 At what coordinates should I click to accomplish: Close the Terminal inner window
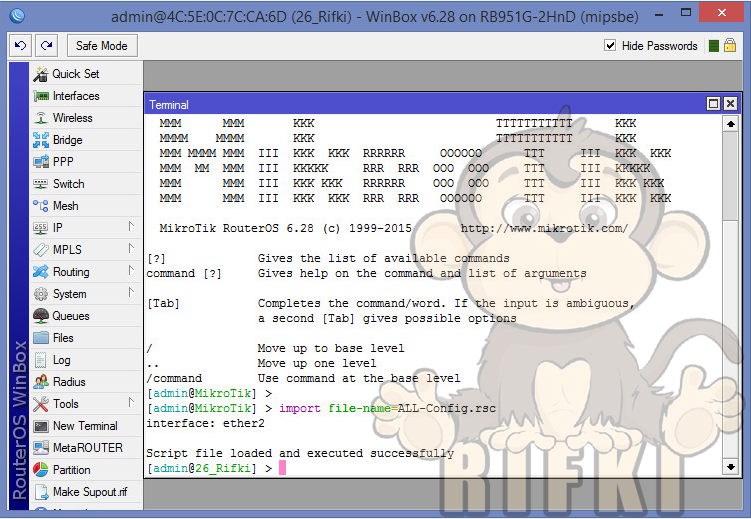coord(730,104)
